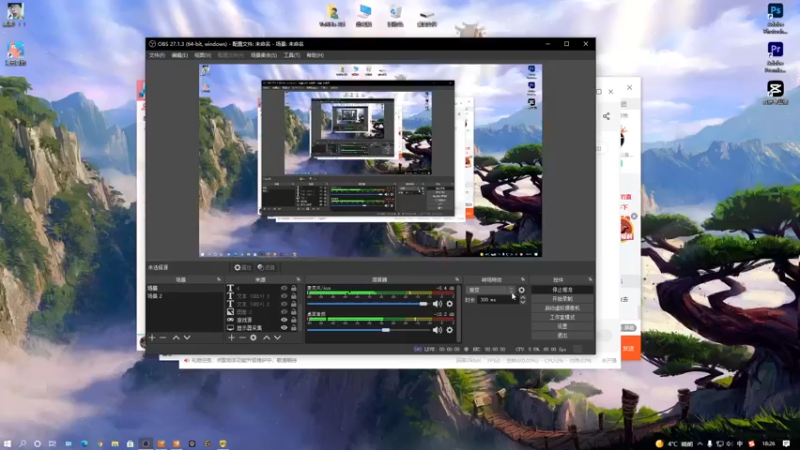Decrease transition duration with down arrow
800x450 pixels.
pos(522,302)
